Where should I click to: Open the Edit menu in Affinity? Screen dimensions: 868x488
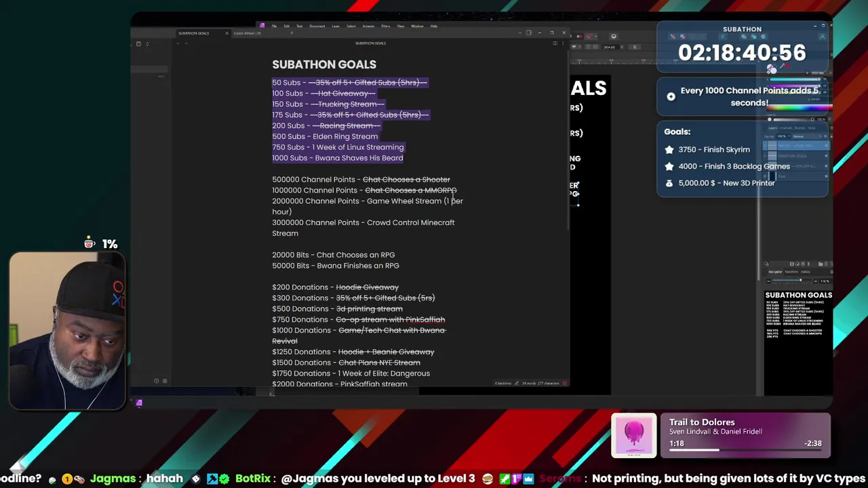tap(287, 26)
